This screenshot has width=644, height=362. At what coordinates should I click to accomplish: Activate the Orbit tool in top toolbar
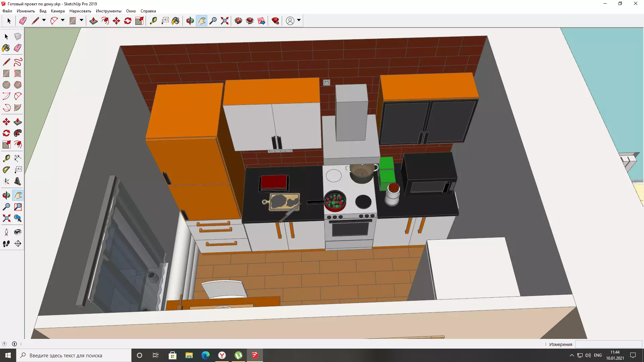[190, 21]
